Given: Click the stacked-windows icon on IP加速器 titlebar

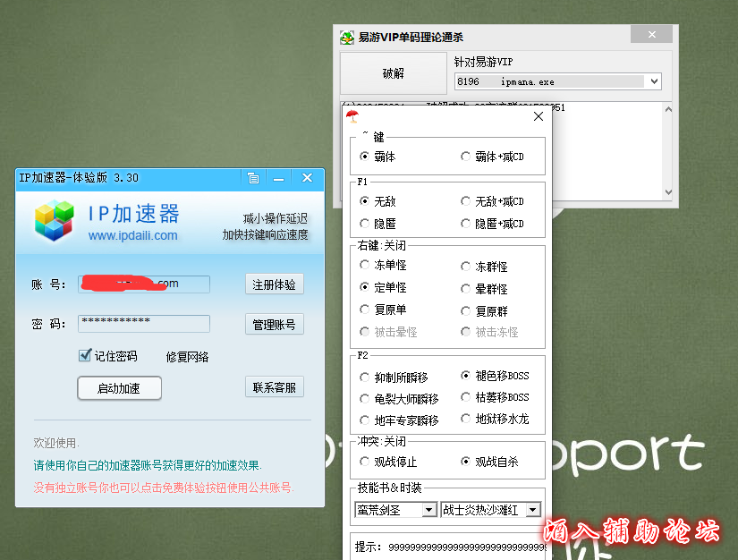Looking at the screenshot, I should point(253,178).
